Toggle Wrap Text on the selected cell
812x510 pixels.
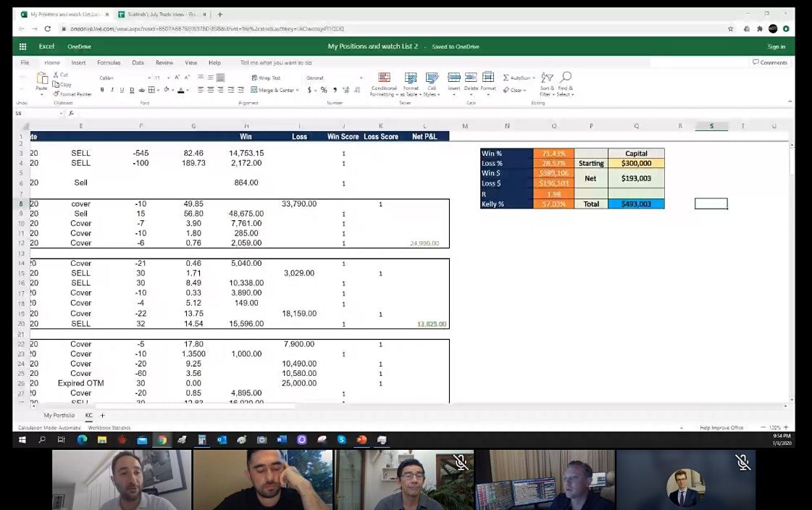point(266,78)
